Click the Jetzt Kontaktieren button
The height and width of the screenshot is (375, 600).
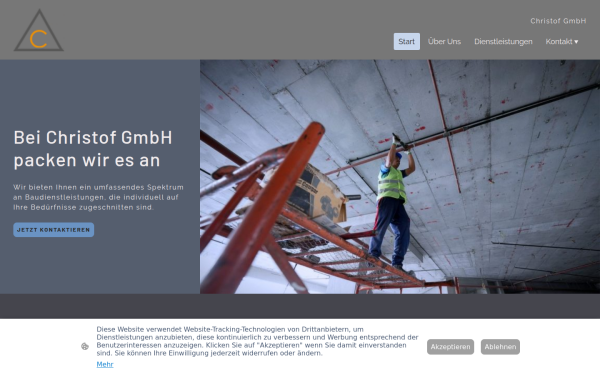tap(54, 230)
